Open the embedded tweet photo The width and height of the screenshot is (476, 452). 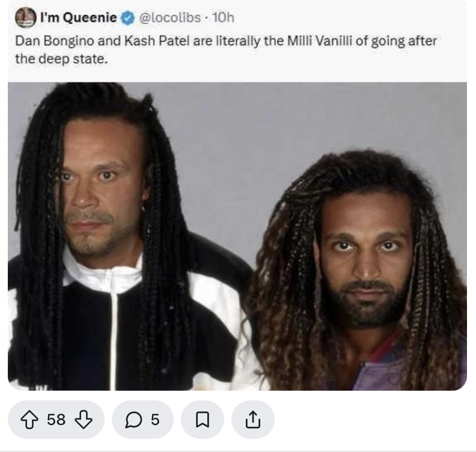coord(237,236)
